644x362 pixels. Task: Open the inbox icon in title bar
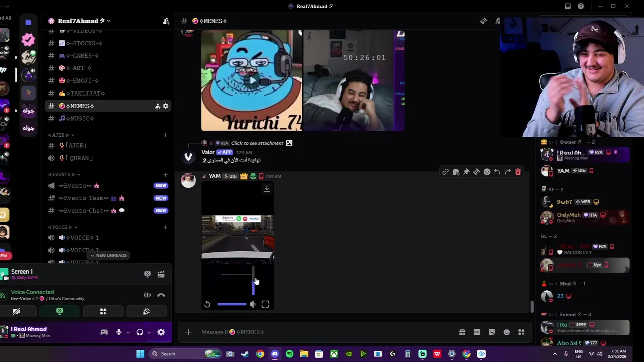(x=568, y=6)
